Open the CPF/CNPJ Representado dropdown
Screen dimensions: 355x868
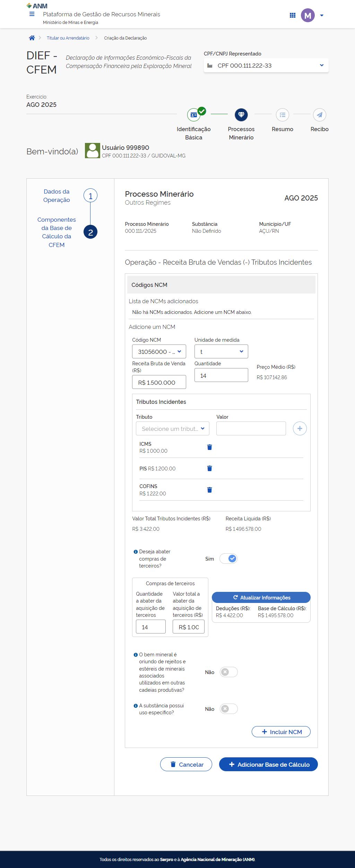pyautogui.click(x=266, y=66)
